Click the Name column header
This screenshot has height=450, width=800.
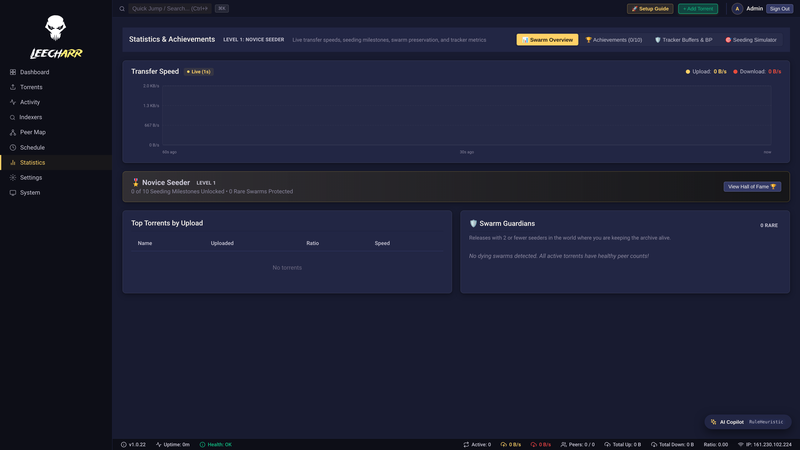pos(145,243)
